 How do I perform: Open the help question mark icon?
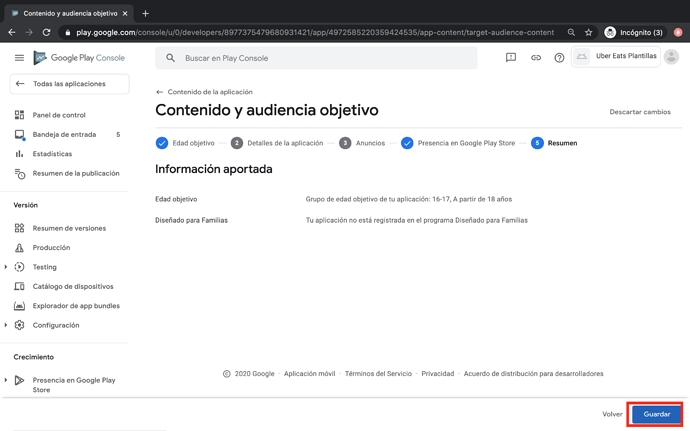coord(559,58)
